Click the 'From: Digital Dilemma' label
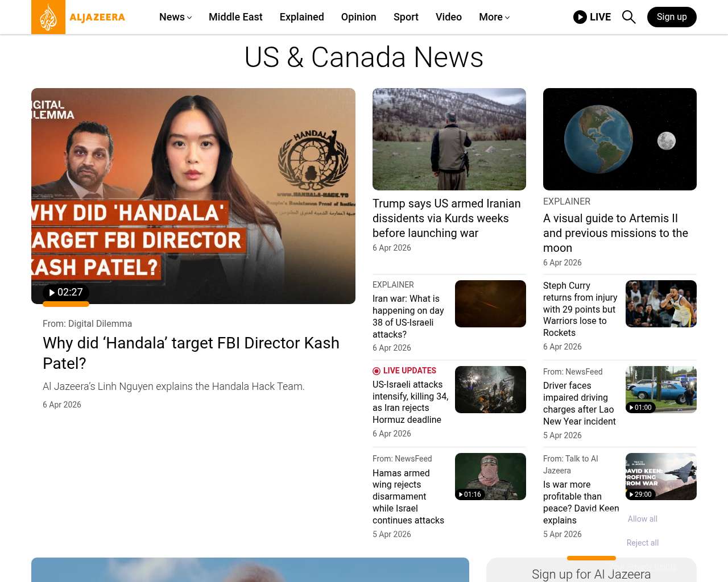 [x=88, y=324]
